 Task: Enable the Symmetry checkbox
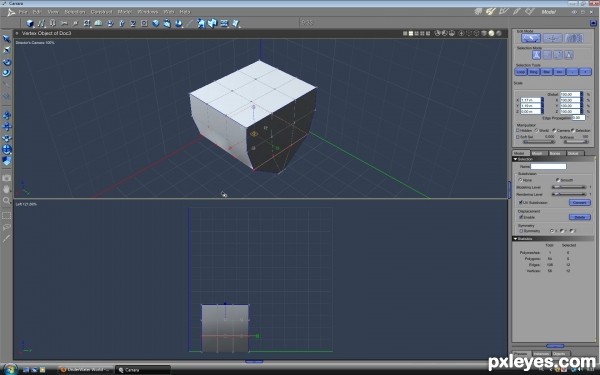(x=521, y=231)
